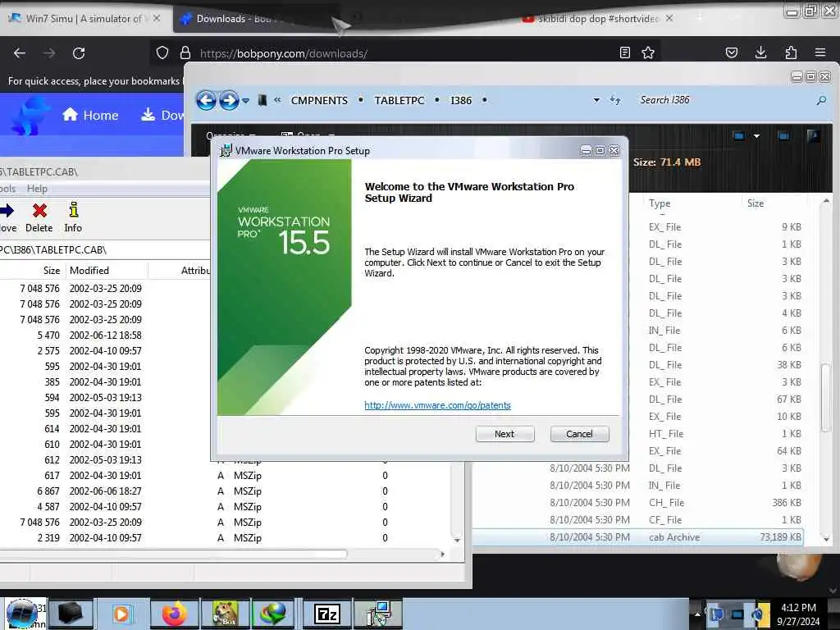Open the Firefox extensions icon

click(x=791, y=52)
